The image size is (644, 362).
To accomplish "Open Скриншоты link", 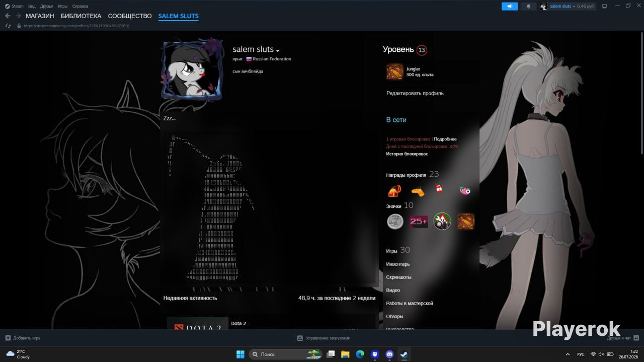I will tap(398, 277).
